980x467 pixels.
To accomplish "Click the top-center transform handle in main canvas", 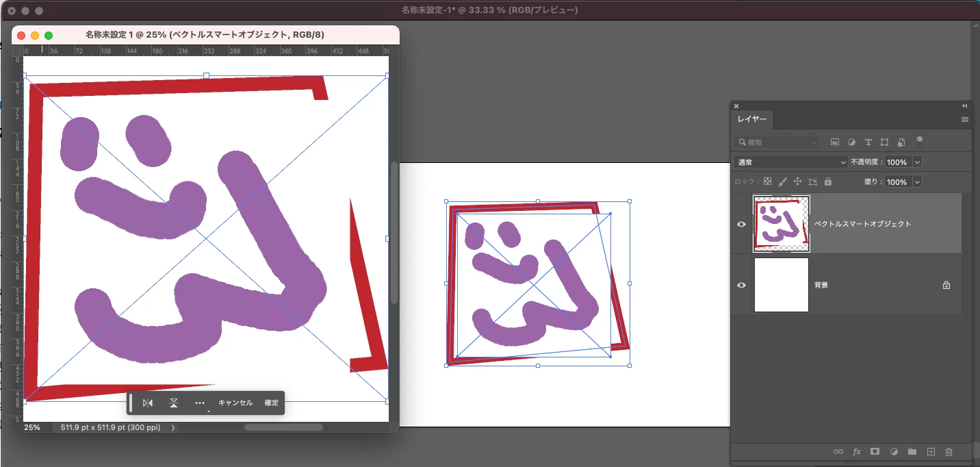I will [538, 201].
